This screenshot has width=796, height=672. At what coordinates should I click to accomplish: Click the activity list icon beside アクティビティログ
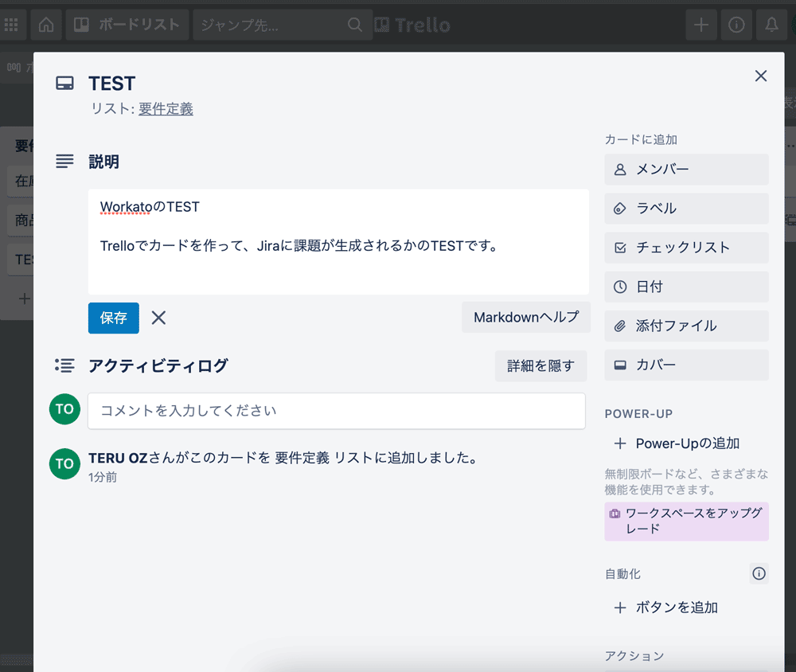pos(64,365)
